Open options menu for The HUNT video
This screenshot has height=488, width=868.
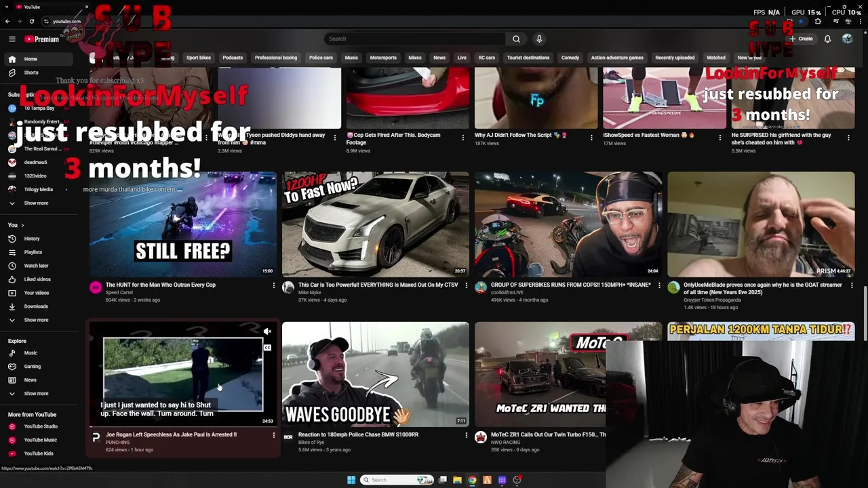click(274, 286)
